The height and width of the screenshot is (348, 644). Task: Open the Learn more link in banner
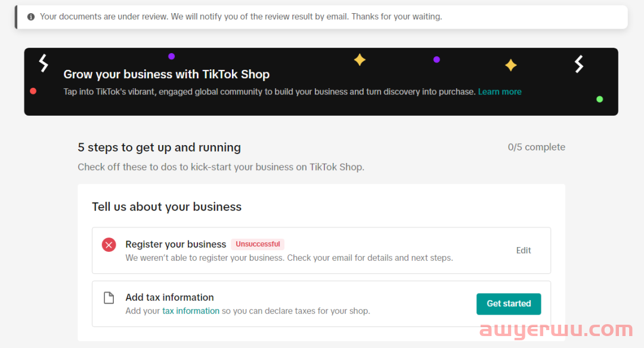500,92
